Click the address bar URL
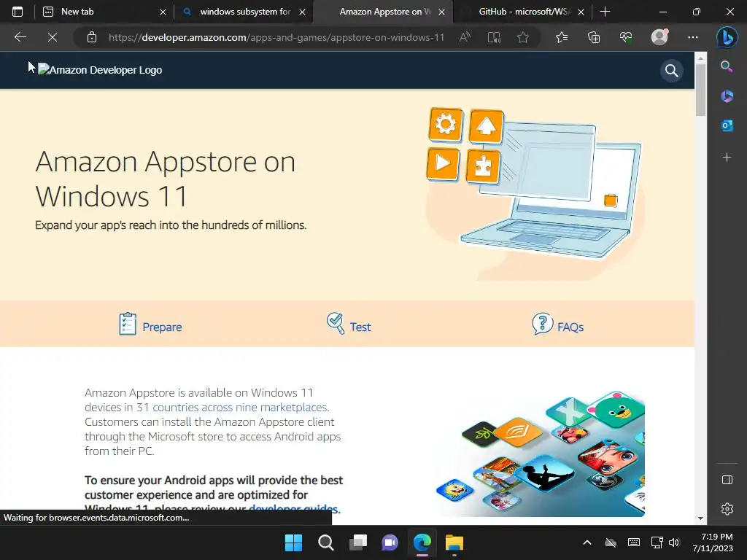The image size is (747, 560). [x=276, y=37]
